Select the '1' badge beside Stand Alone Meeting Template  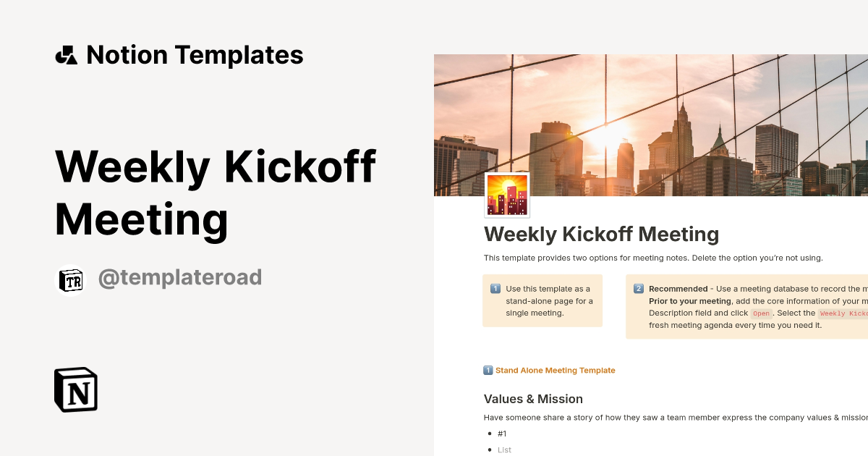coord(488,370)
